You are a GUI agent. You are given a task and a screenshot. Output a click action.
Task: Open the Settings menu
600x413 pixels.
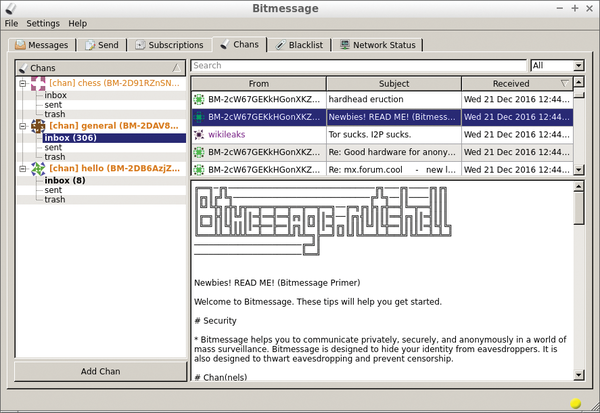click(x=43, y=23)
